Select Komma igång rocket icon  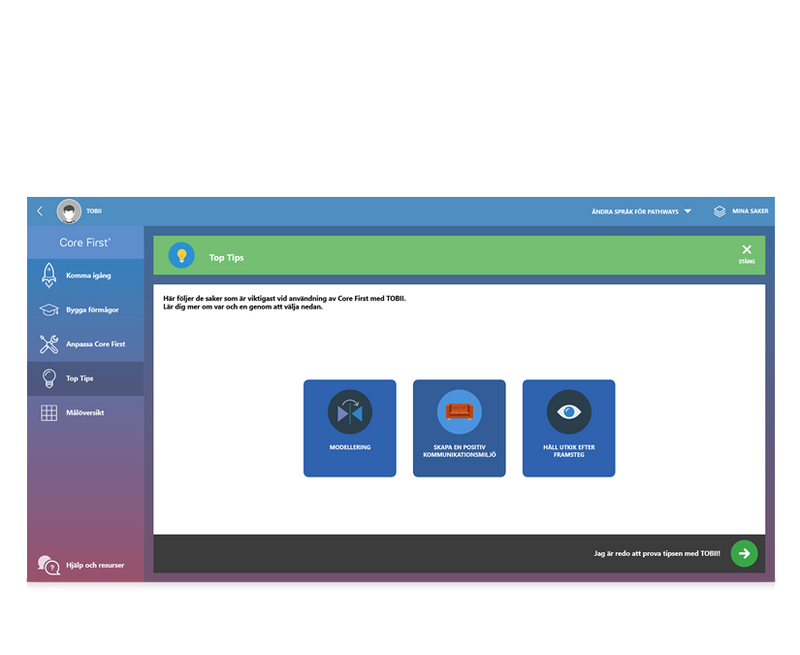click(x=49, y=275)
